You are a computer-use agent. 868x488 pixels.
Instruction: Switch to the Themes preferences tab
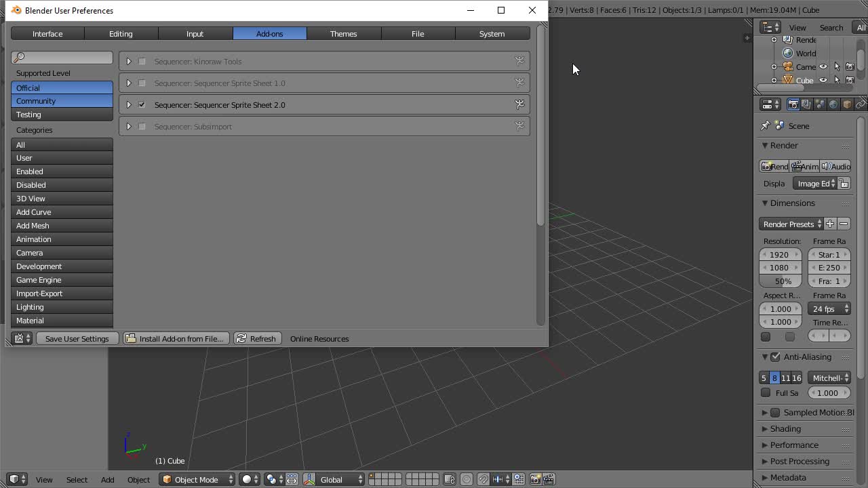(343, 33)
